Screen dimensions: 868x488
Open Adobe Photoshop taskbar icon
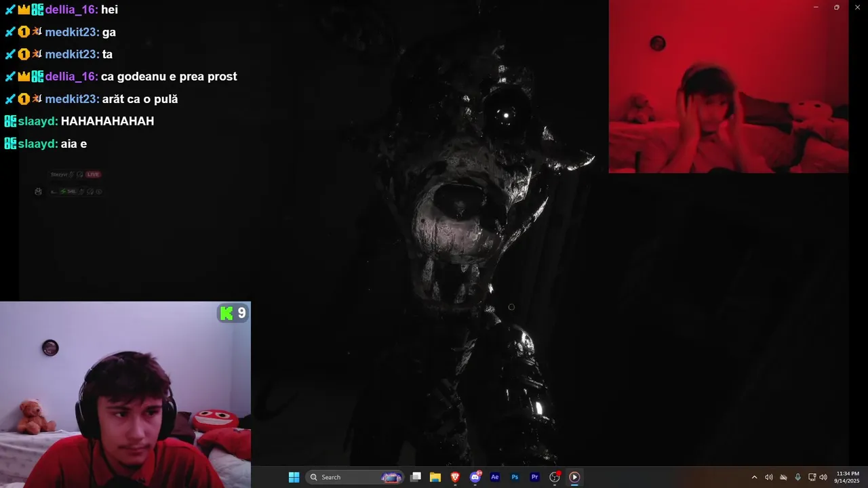515,477
